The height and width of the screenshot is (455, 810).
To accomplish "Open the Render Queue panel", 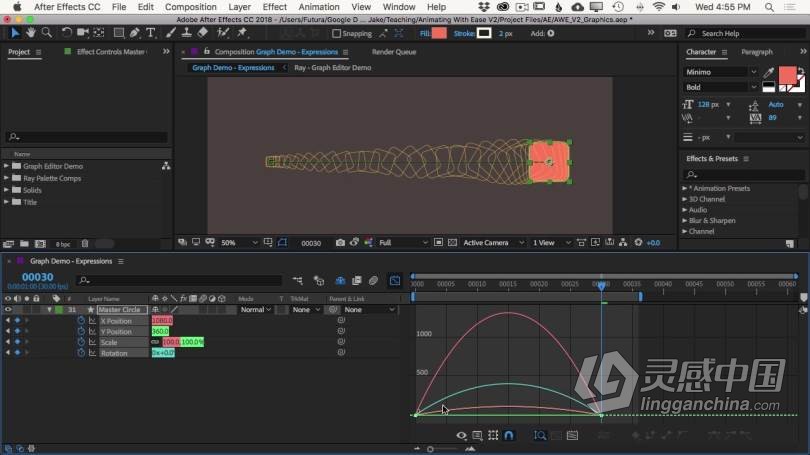I will point(394,51).
